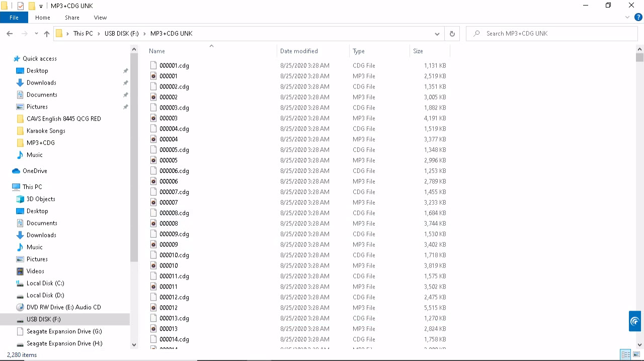This screenshot has width=644, height=361.
Task: Click the Pictures icon under This PC
Action: (x=20, y=259)
